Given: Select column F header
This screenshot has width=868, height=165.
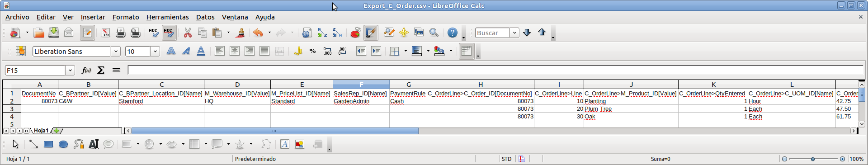Looking at the screenshot, I should 361,85.
